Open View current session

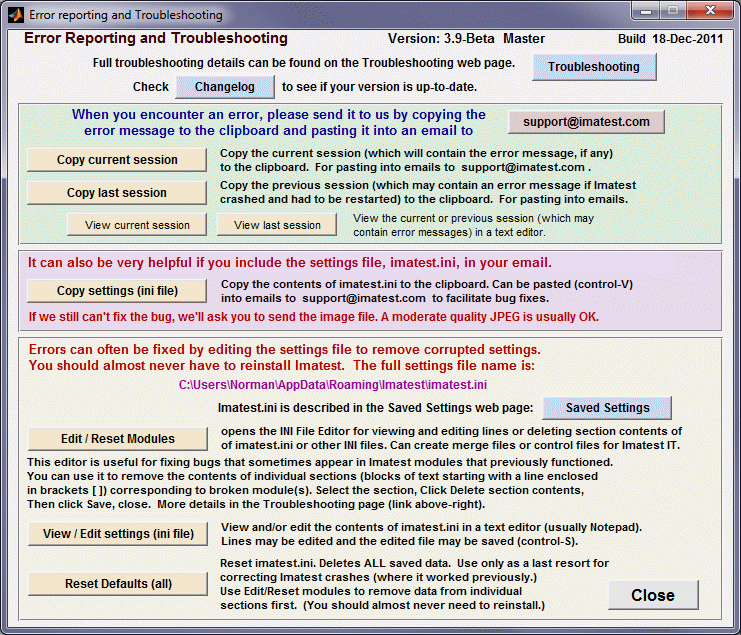tap(137, 225)
